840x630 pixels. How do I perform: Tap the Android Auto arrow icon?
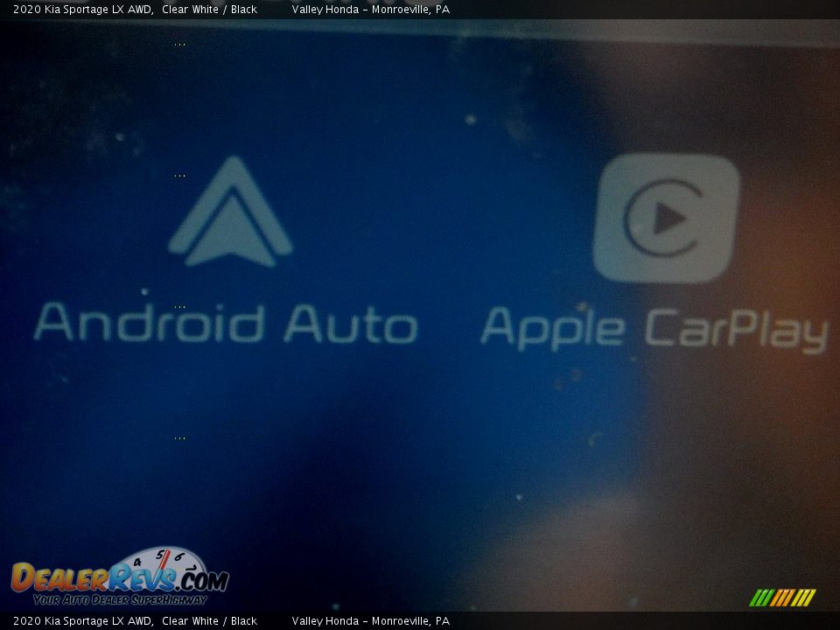click(230, 212)
